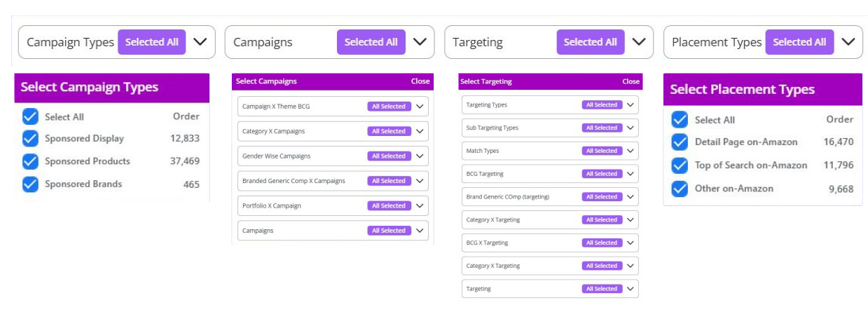Open the Campaigns filter dropdown arrow
Screen dimensions: 868x319
[419, 42]
